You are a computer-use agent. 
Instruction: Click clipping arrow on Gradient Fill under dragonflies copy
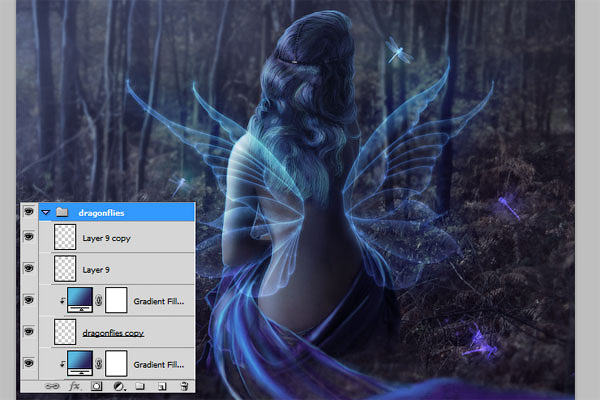[x=62, y=364]
